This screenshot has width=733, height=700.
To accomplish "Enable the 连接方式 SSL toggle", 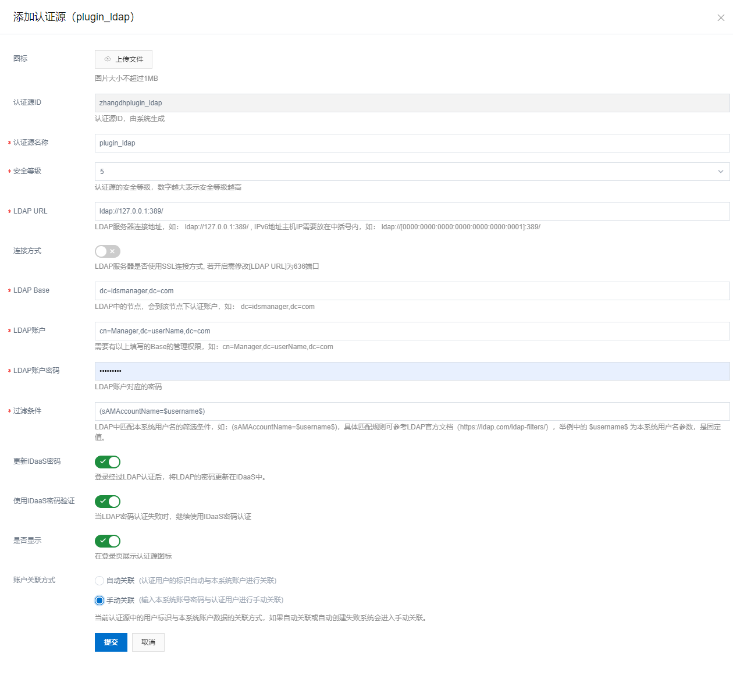I will coord(108,251).
